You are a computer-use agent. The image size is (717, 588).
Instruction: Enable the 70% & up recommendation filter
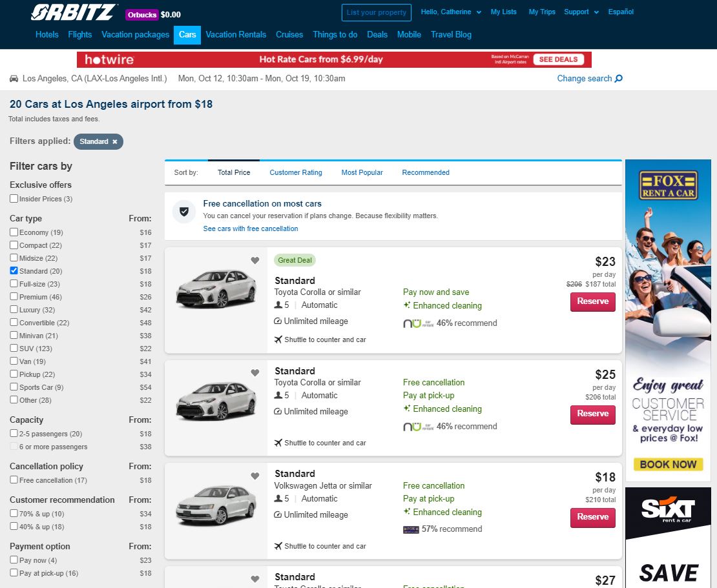tap(14, 513)
